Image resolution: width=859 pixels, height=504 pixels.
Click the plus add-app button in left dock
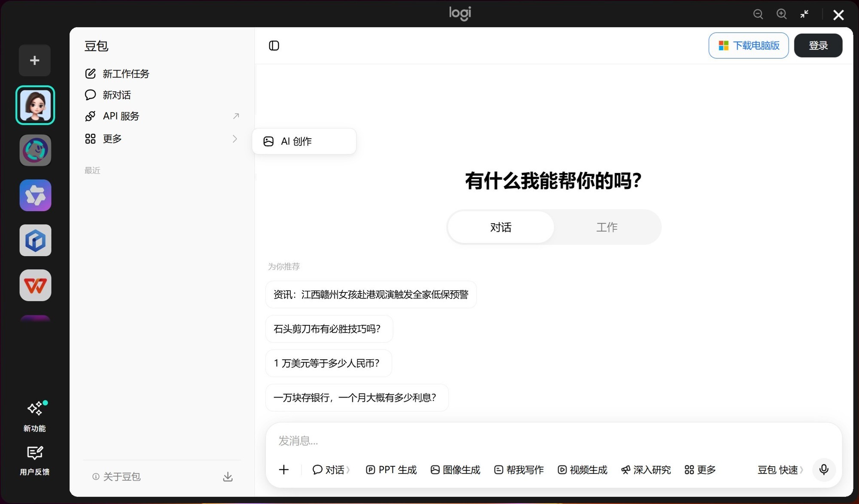coord(35,61)
